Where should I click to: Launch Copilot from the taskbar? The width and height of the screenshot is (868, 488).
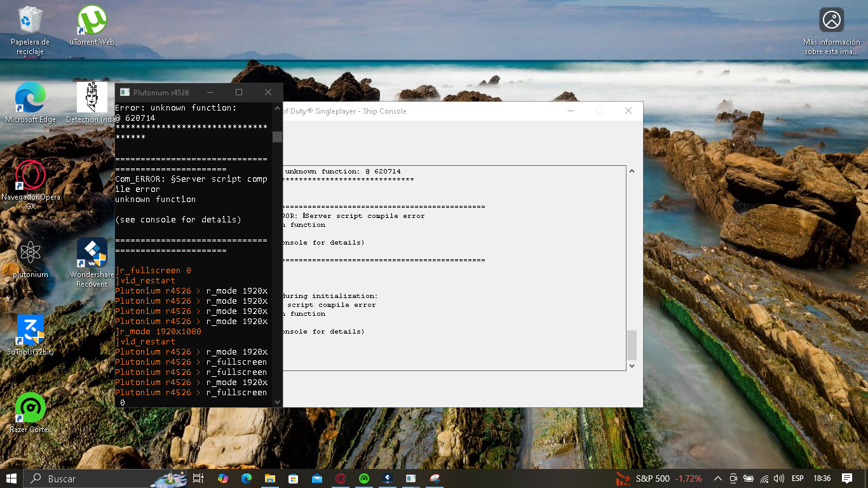coord(222,478)
